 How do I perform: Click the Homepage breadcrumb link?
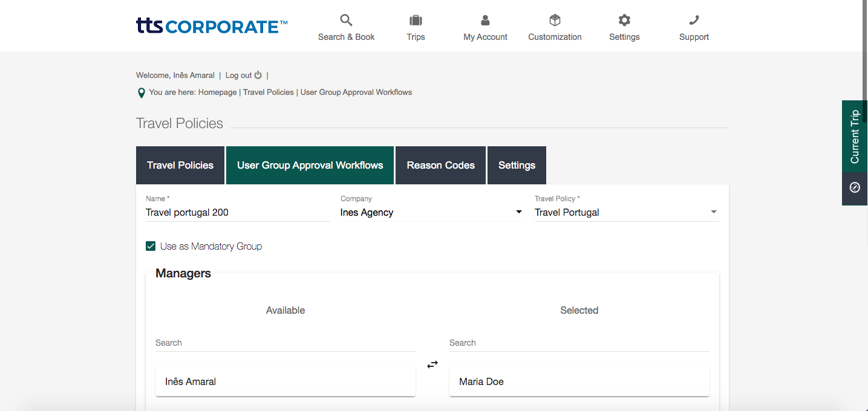pos(217,92)
